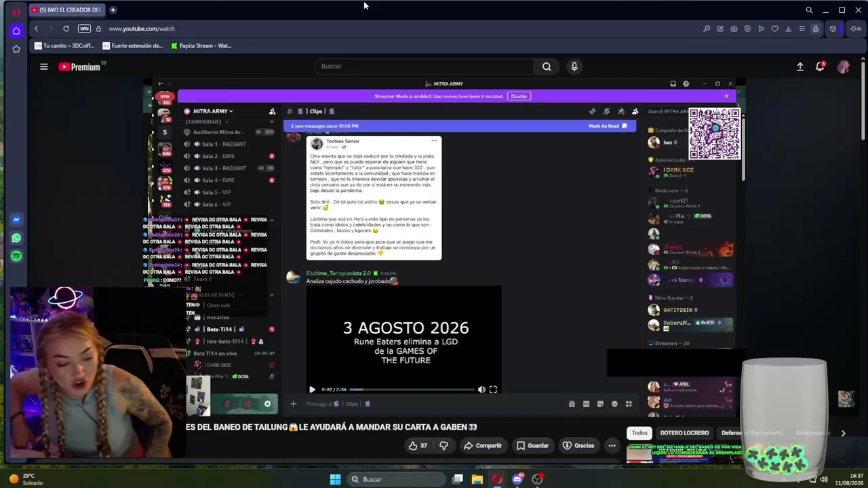Open Discord pinned messages icon

[621, 111]
